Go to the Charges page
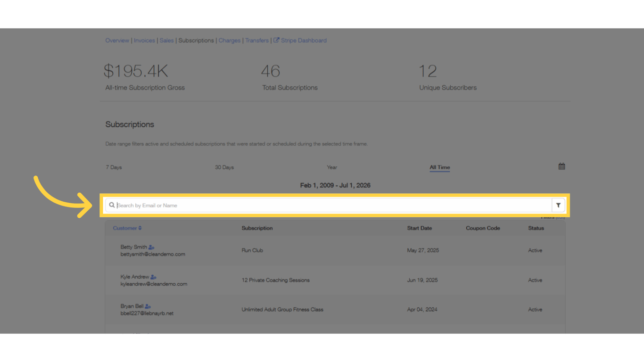 (229, 40)
